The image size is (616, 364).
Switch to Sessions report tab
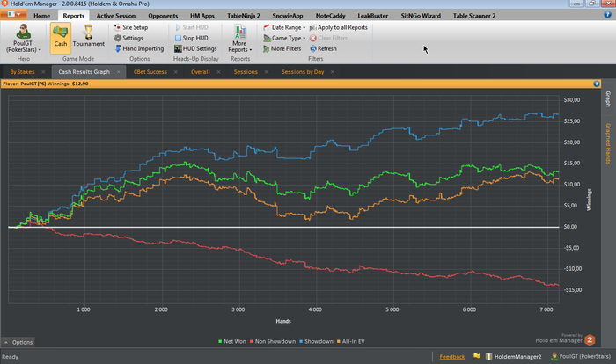click(x=246, y=72)
